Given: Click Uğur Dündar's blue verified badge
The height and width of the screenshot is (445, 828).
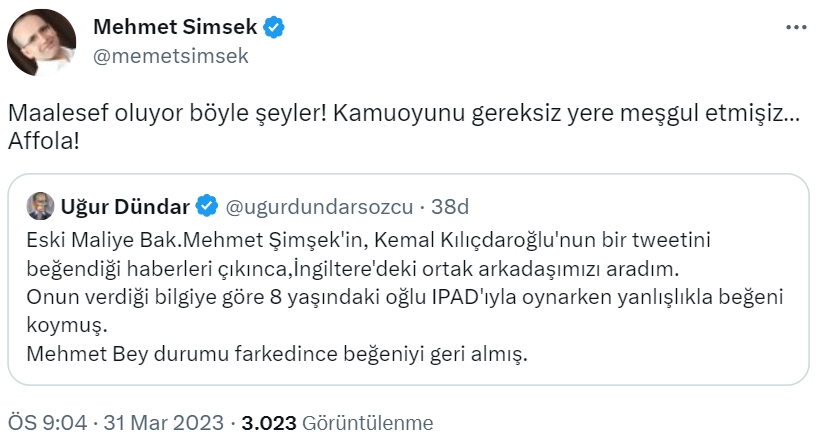Looking at the screenshot, I should pos(207,207).
